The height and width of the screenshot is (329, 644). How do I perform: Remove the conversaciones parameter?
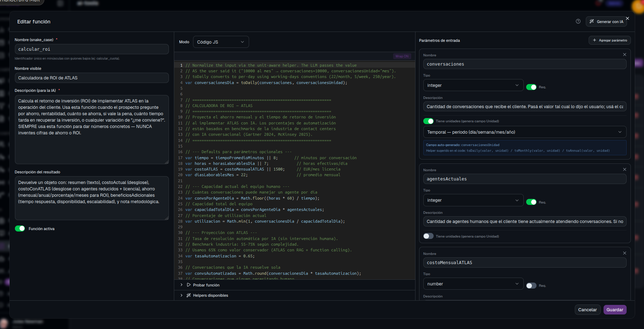click(x=624, y=55)
